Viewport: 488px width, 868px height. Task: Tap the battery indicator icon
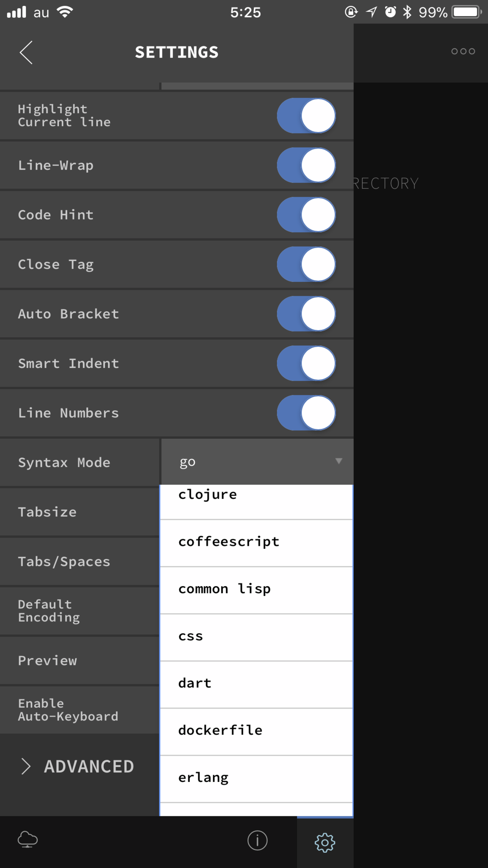(x=467, y=12)
